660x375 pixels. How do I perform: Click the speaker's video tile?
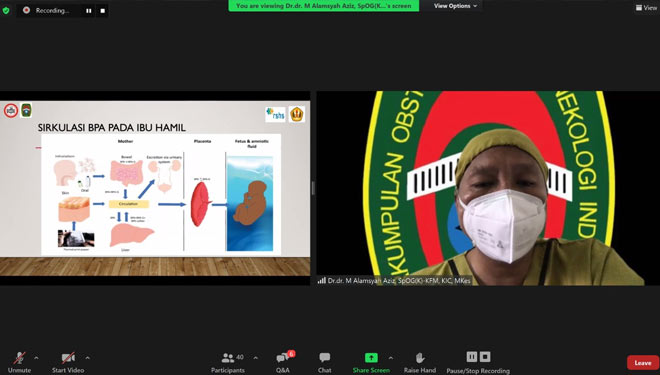pos(488,188)
